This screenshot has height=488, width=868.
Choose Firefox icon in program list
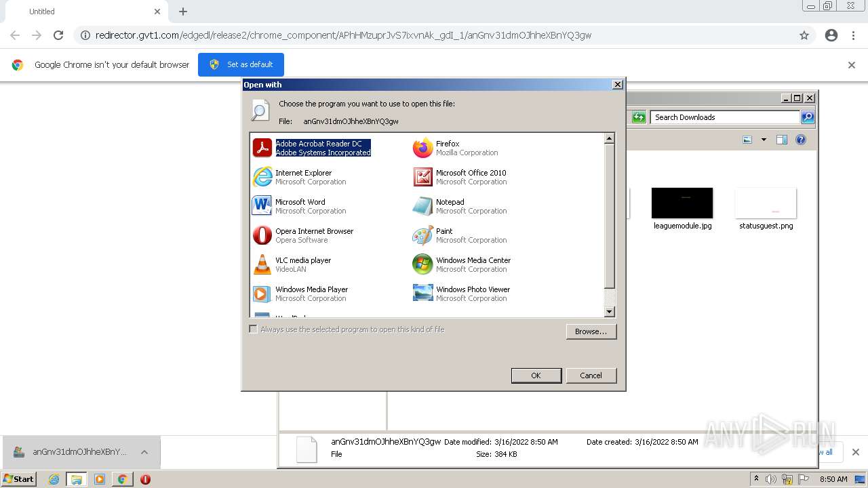(x=422, y=148)
